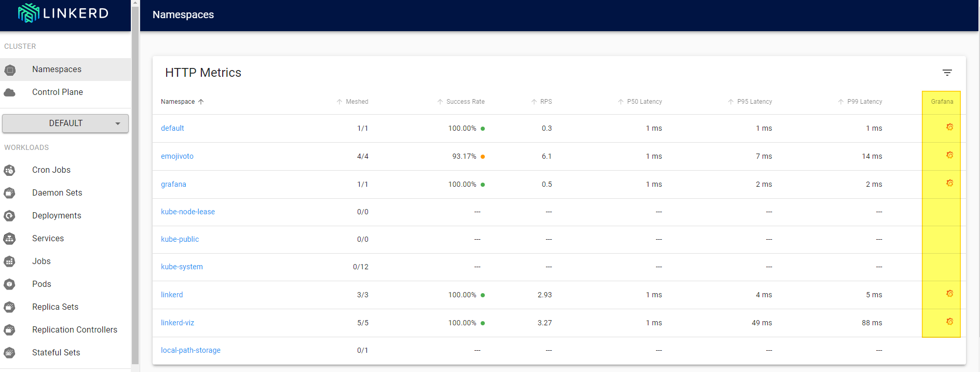Open Stateful Sets workloads page
Image resolution: width=980 pixels, height=372 pixels.
pyautogui.click(x=65, y=353)
